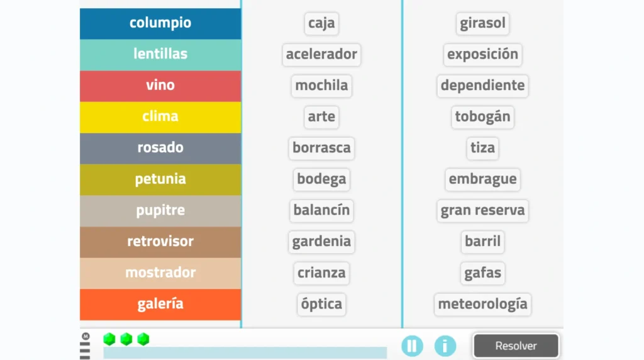Select the meteorología word tile
Viewport: 644px width, 360px height.
pos(482,304)
